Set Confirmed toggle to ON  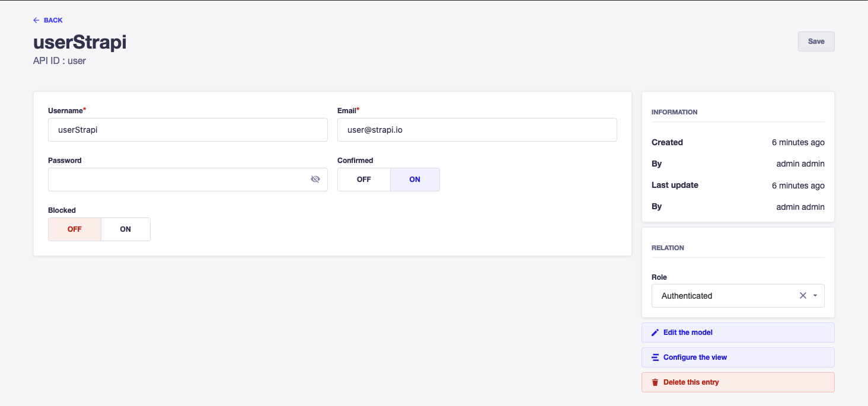tap(415, 180)
